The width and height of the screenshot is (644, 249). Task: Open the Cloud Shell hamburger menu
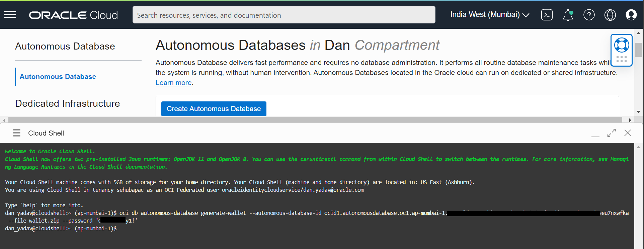click(17, 133)
